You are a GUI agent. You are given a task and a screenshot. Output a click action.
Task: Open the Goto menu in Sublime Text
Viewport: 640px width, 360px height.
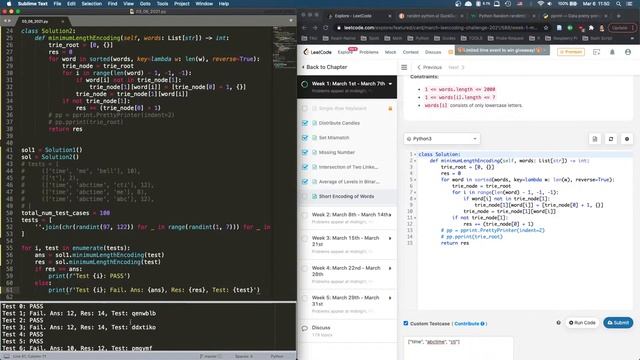click(x=145, y=4)
